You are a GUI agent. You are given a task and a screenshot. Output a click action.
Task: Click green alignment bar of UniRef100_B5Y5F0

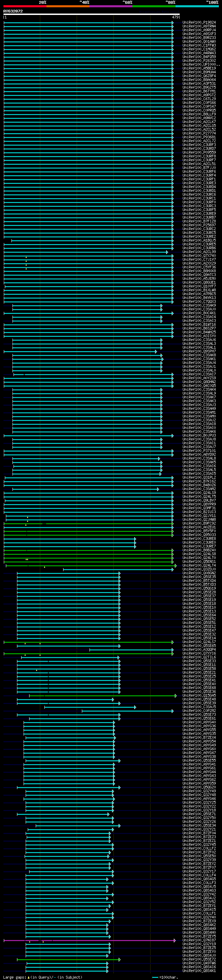point(88,531)
